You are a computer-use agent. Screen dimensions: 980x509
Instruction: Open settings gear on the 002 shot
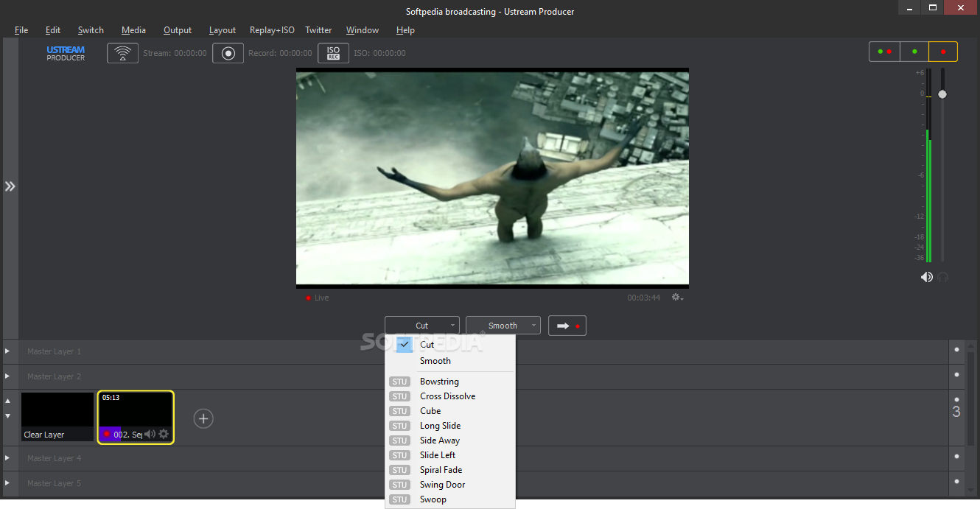pyautogui.click(x=164, y=434)
